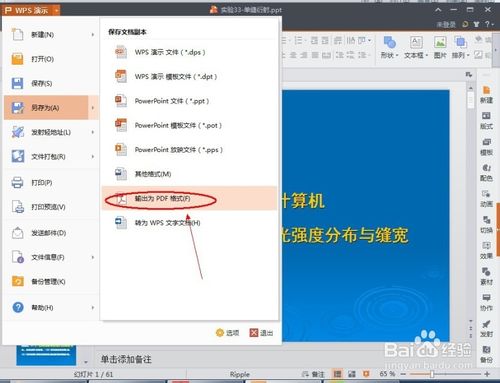Click 版式 layout icon in right sidebar
This screenshot has width=500, height=383.
coord(486,121)
